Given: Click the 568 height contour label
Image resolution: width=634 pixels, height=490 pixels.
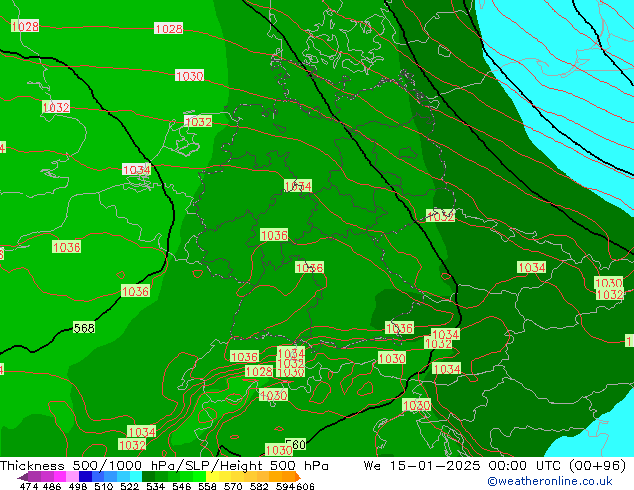Looking at the screenshot, I should (x=84, y=327).
